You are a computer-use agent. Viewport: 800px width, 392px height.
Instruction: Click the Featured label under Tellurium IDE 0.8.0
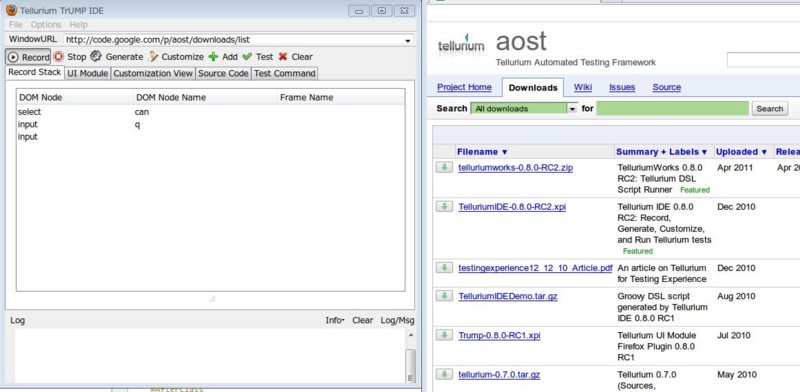[638, 251]
